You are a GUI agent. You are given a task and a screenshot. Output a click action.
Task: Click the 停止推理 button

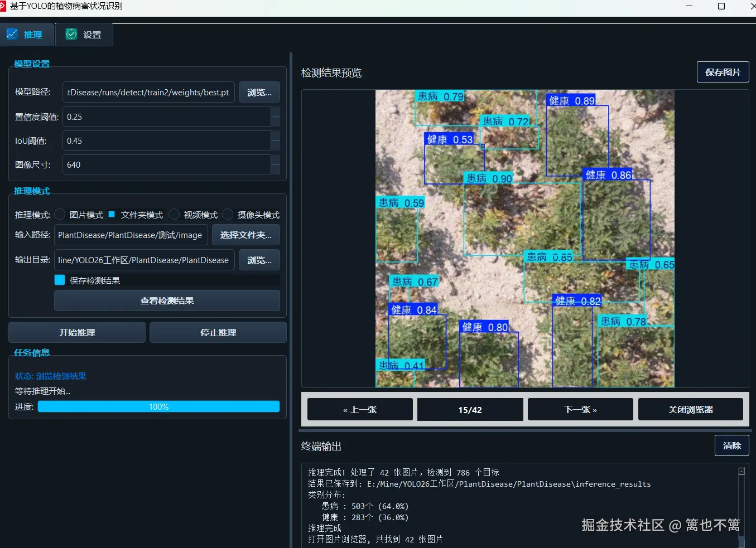click(x=218, y=332)
